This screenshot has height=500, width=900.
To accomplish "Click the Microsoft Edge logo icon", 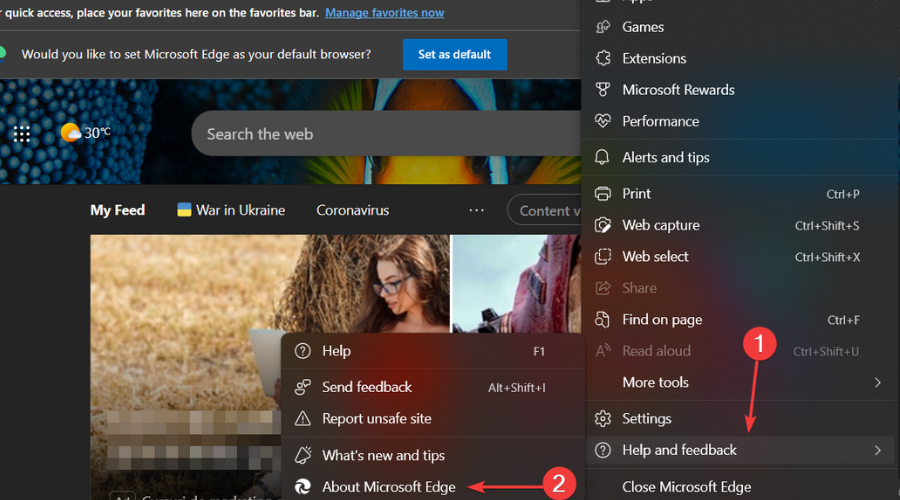I will pyautogui.click(x=302, y=487).
